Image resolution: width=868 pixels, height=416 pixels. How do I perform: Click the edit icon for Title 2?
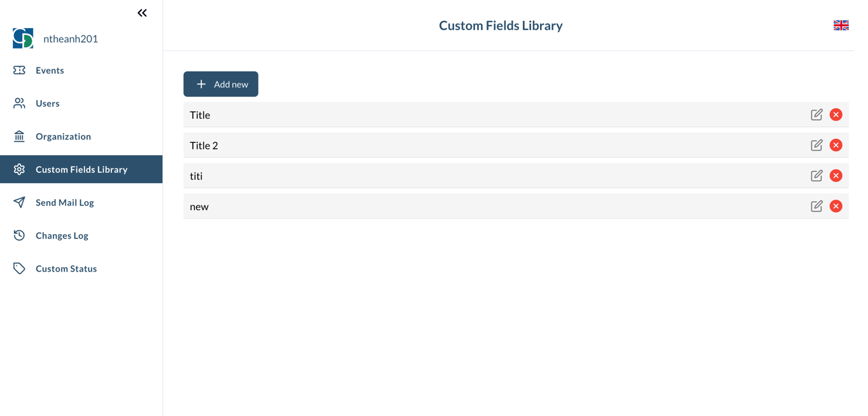point(816,145)
